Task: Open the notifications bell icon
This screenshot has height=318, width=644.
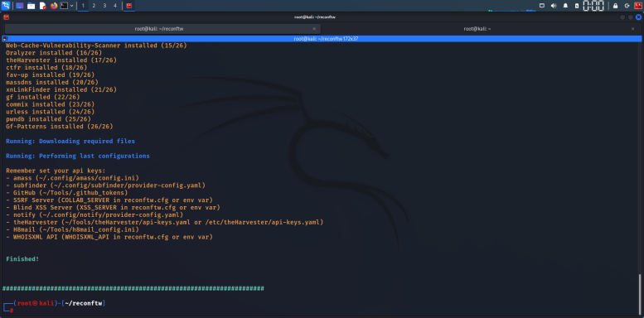Action: (x=565, y=6)
